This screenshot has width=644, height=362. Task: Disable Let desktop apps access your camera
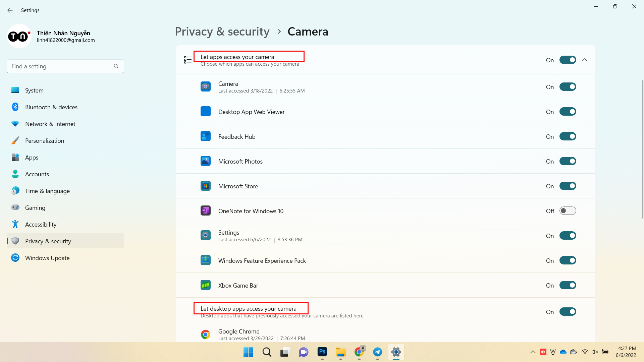[x=568, y=311]
